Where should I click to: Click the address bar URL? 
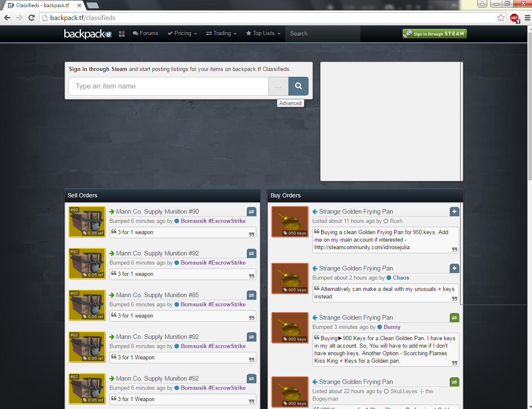coord(83,18)
